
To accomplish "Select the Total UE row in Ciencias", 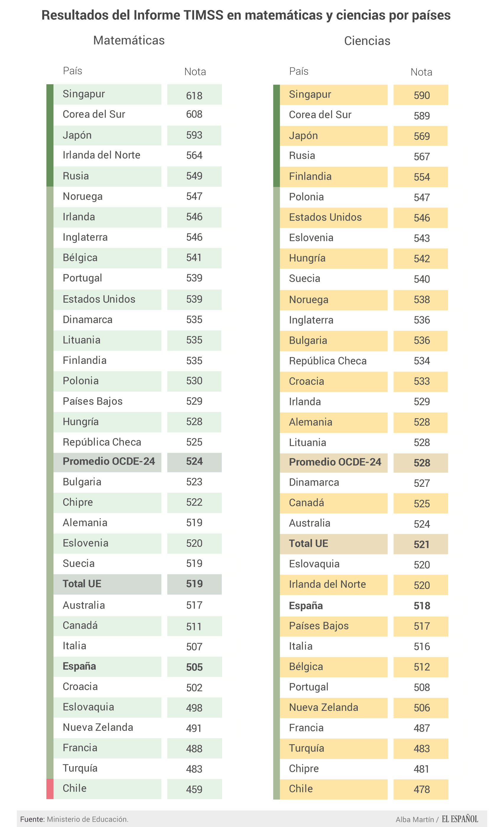I will (308, 543).
